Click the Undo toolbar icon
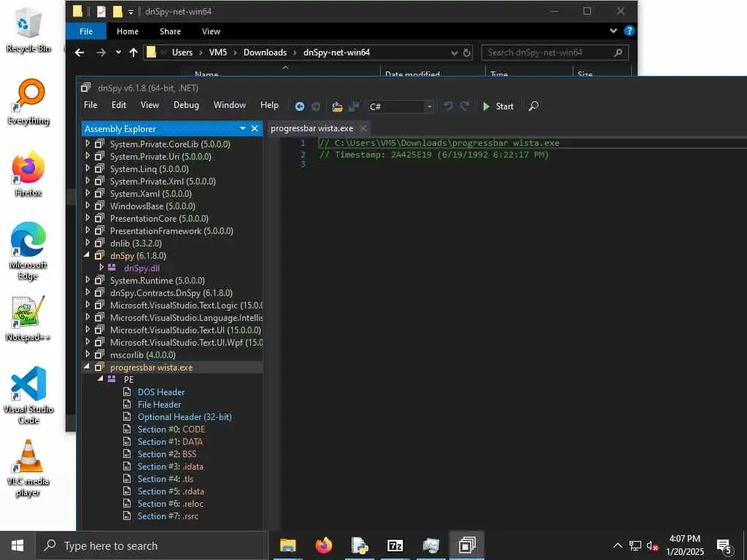This screenshot has width=747, height=560. [x=448, y=106]
